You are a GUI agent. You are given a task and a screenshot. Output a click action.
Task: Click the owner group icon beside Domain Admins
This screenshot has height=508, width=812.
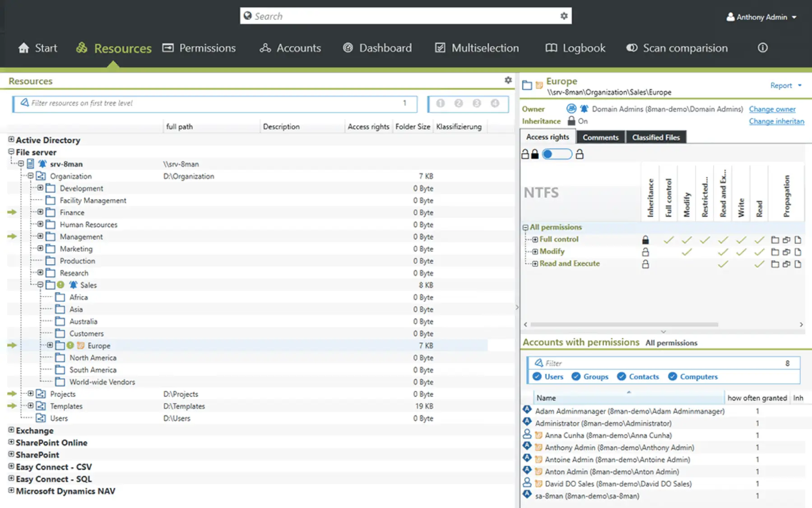pos(571,109)
